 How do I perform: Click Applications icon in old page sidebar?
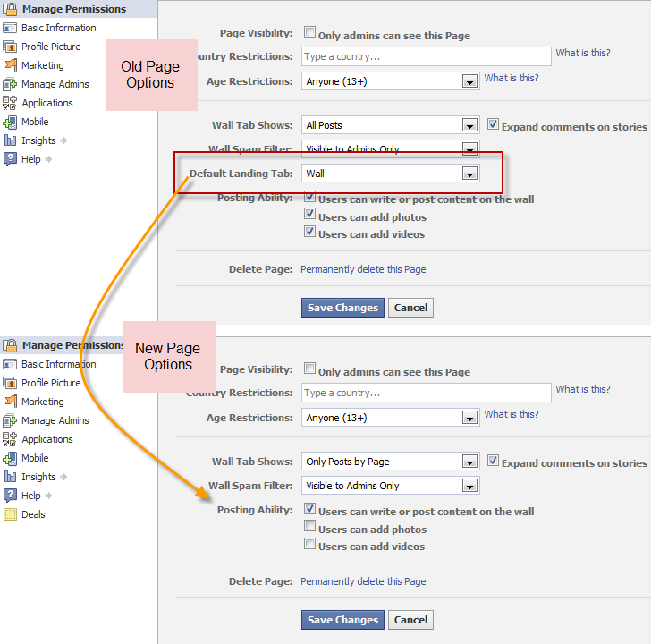tap(10, 103)
